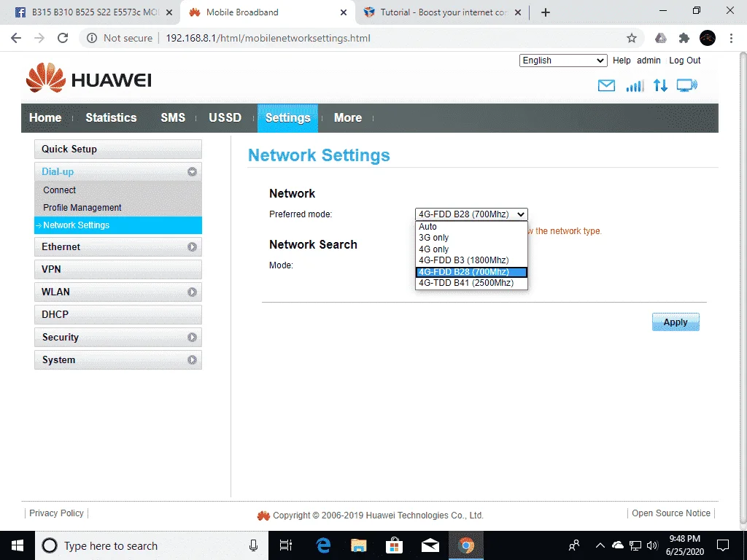Open the notification center icon

723,545
